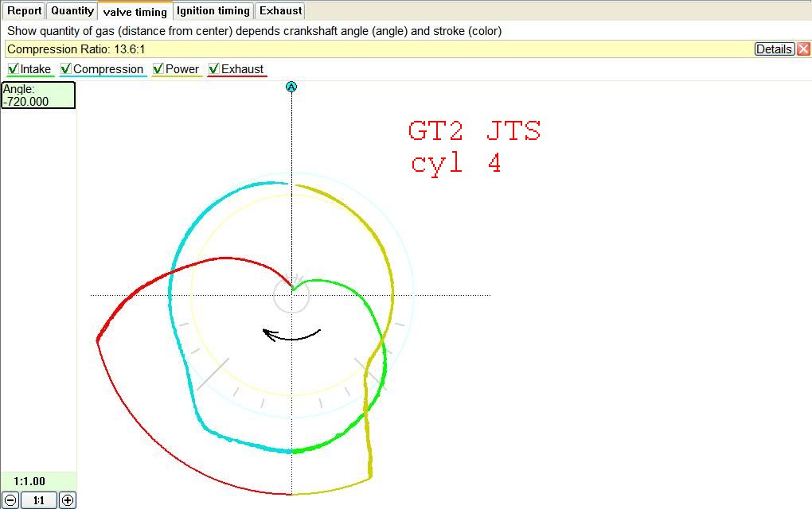Uncheck the Power stroke checkbox

click(x=158, y=69)
